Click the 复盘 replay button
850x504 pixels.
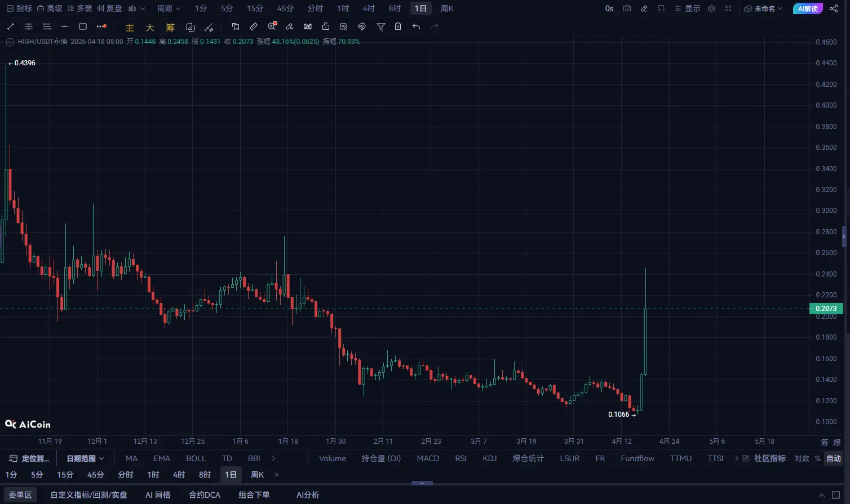[x=109, y=8]
